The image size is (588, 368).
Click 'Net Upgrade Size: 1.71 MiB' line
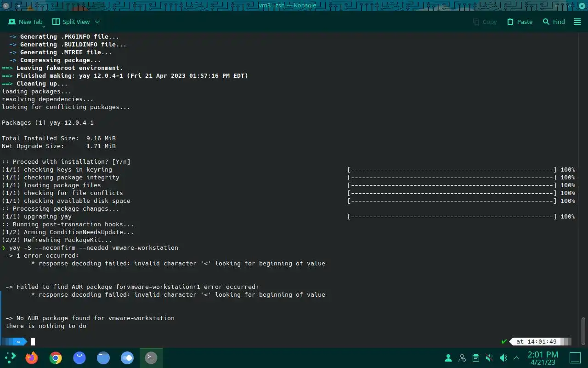tap(59, 146)
